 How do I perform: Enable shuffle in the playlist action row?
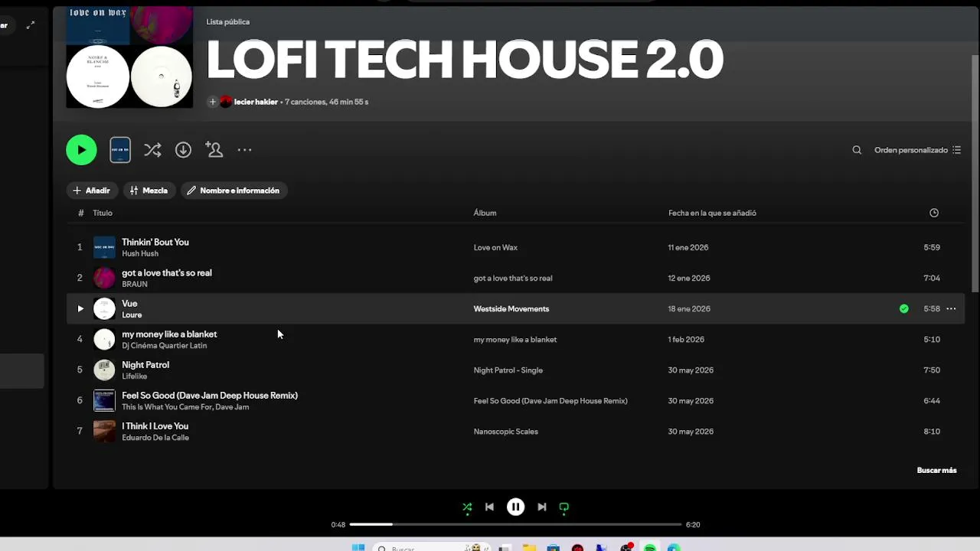coord(152,150)
